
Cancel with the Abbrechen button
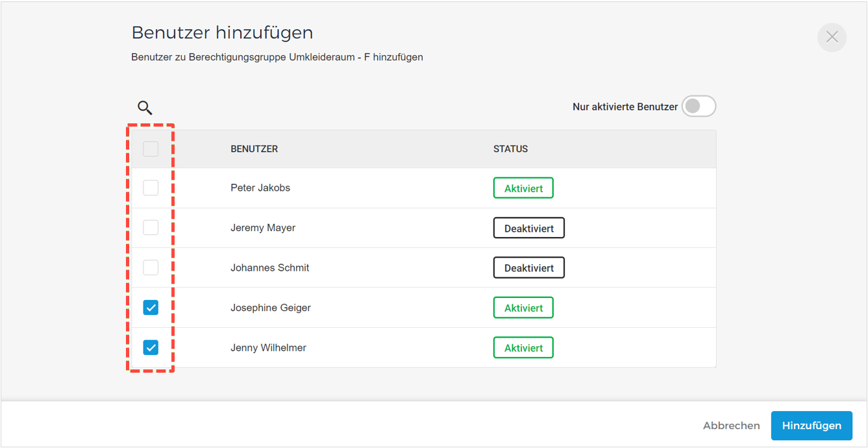click(731, 426)
